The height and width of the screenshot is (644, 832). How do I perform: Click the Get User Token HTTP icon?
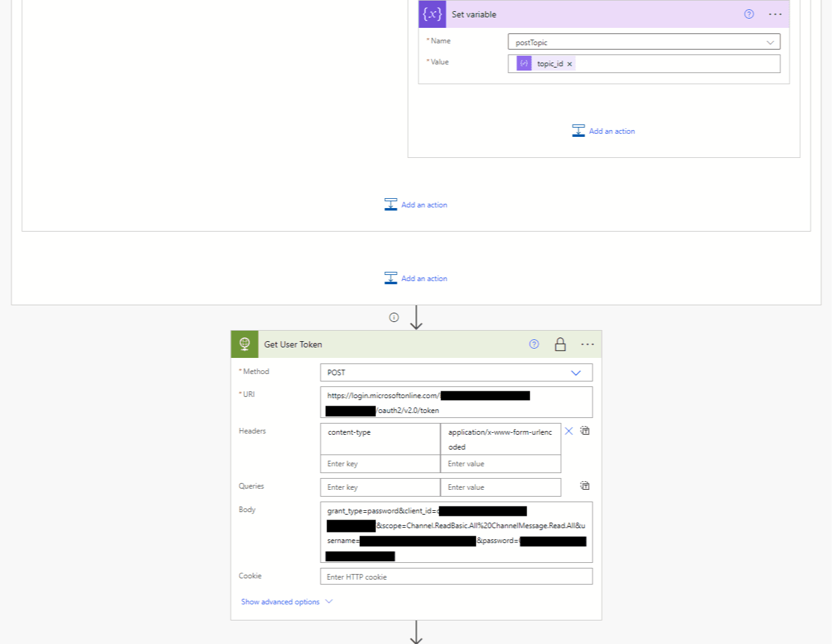(245, 344)
